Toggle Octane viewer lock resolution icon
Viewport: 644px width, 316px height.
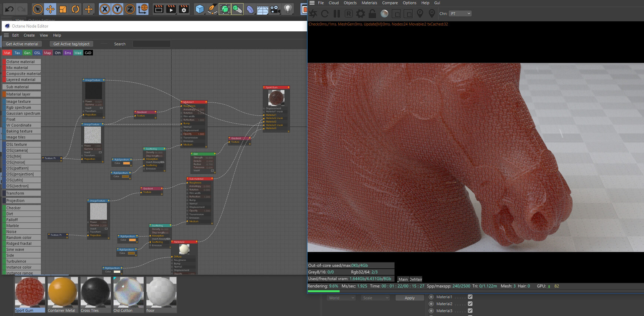click(372, 14)
